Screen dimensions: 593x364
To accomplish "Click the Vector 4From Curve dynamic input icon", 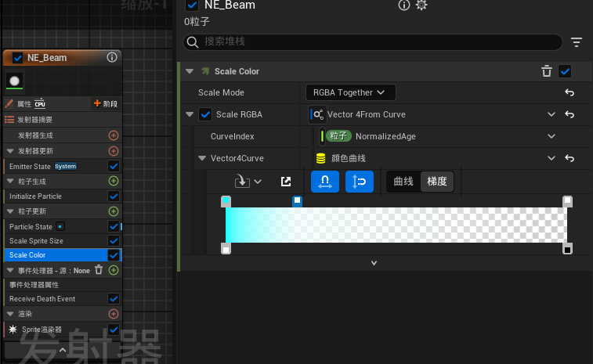I will pos(318,114).
